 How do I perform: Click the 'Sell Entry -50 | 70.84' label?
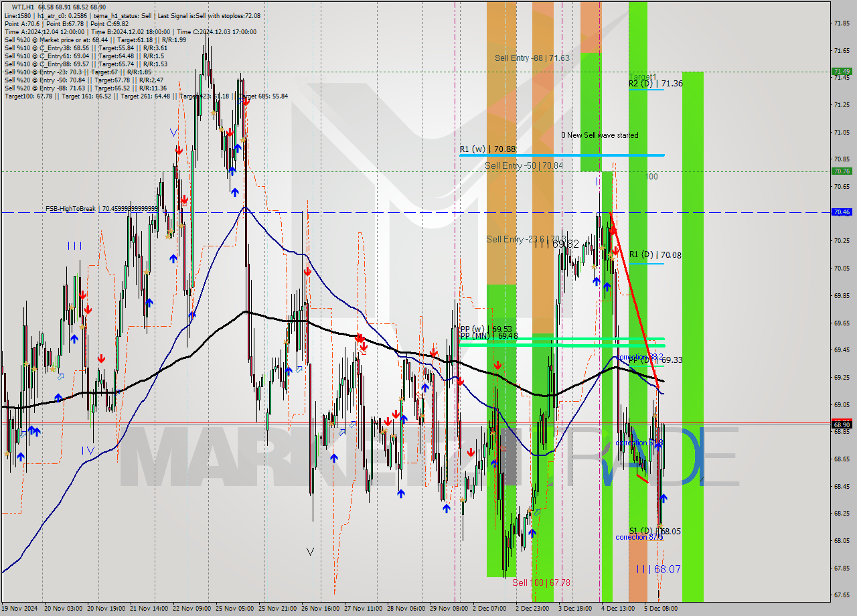pyautogui.click(x=524, y=165)
